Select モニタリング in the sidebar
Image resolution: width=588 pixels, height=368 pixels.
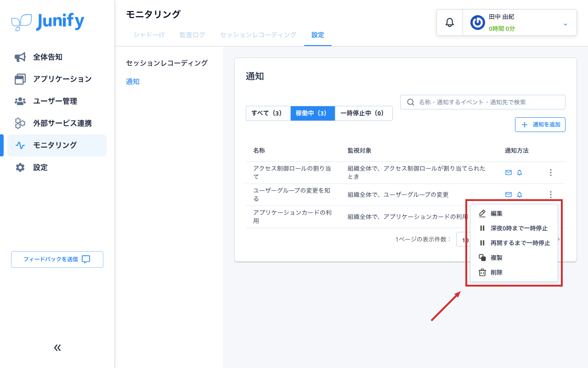[57, 145]
